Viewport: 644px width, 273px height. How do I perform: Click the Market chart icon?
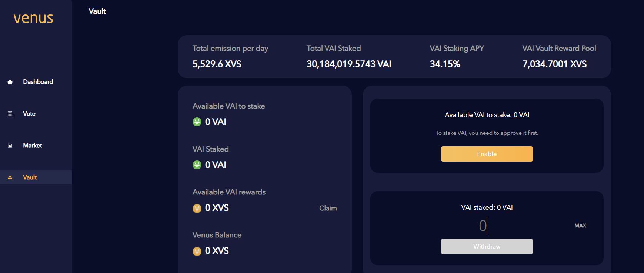click(10, 146)
